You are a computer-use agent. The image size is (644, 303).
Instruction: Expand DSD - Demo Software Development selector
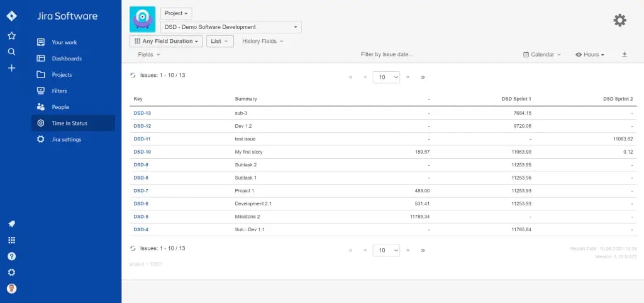coord(231,27)
